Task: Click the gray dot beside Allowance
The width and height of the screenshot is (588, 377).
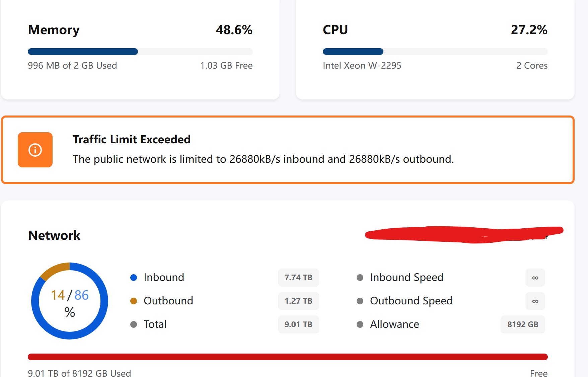Action: 360,324
